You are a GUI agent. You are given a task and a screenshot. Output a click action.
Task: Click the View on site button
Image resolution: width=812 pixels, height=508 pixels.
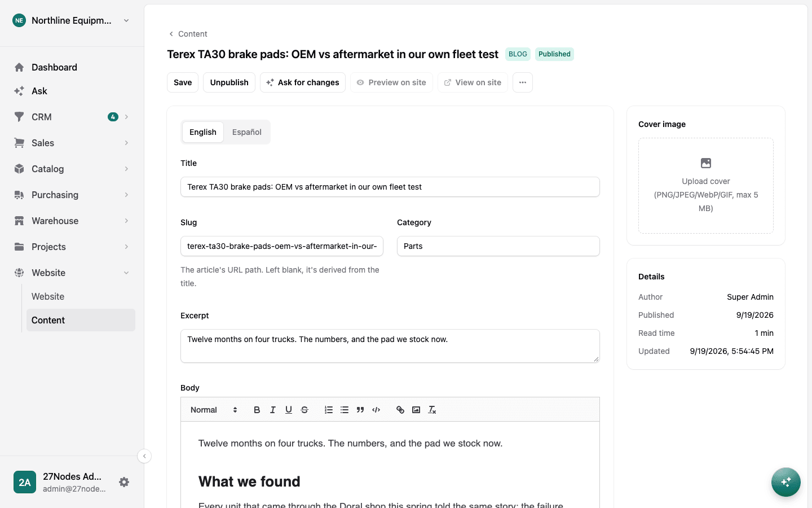tap(473, 82)
